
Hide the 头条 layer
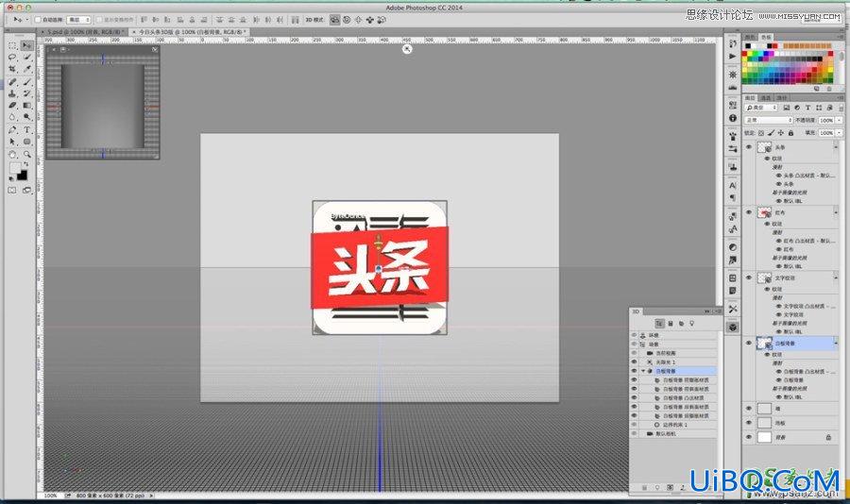tap(749, 147)
